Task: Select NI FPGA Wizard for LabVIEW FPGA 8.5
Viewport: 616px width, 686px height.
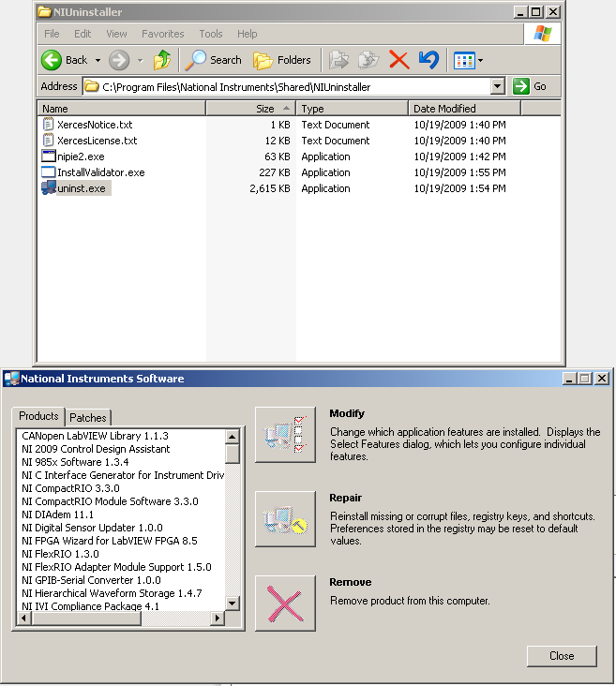Action: (x=110, y=541)
